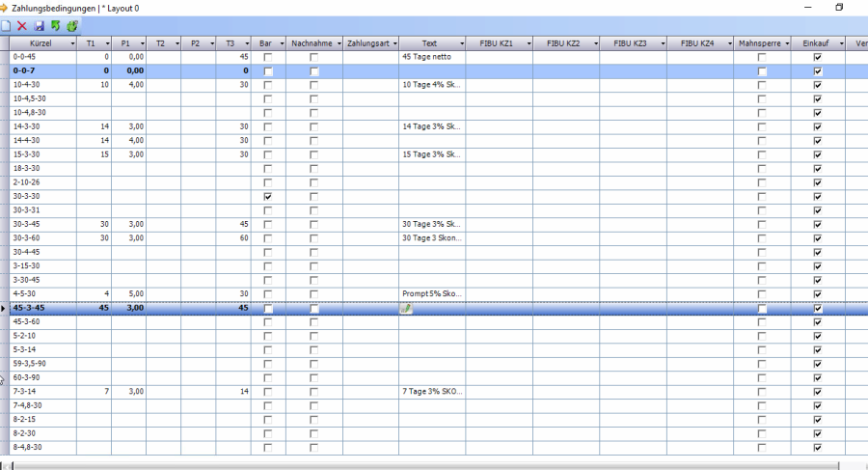Click the New record icon in toolbar
This screenshot has width=868, height=470.
(x=6, y=26)
